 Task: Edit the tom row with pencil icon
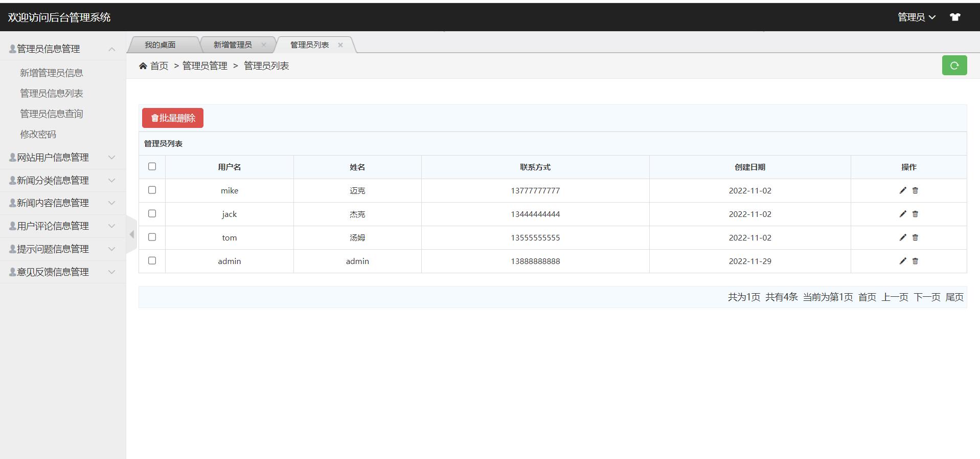coord(903,237)
